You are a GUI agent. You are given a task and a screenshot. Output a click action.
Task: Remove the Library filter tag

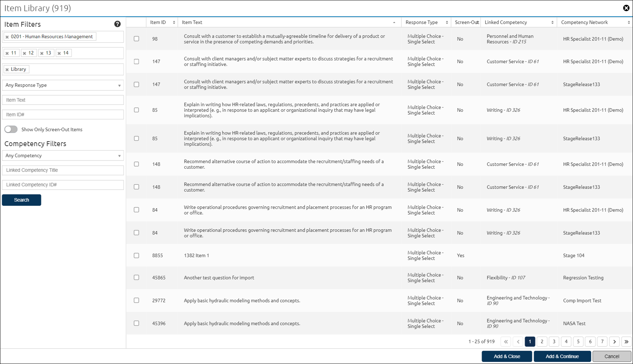7,70
